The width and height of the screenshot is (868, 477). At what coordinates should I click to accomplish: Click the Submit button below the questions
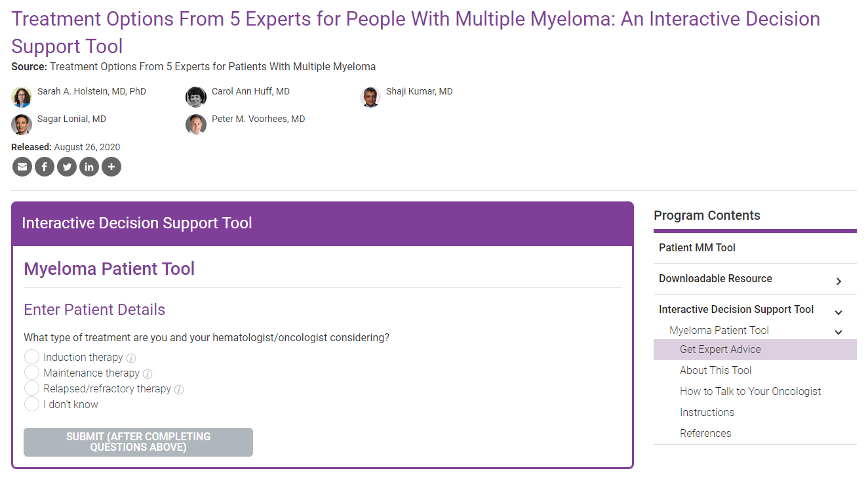click(138, 442)
